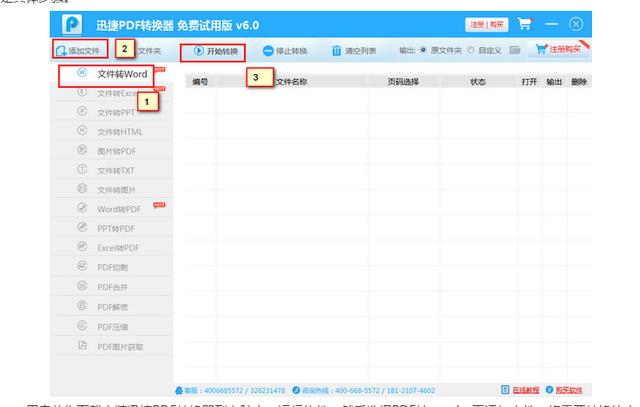
Task: Click the 开始转换 start conversion button
Action: pyautogui.click(x=216, y=51)
